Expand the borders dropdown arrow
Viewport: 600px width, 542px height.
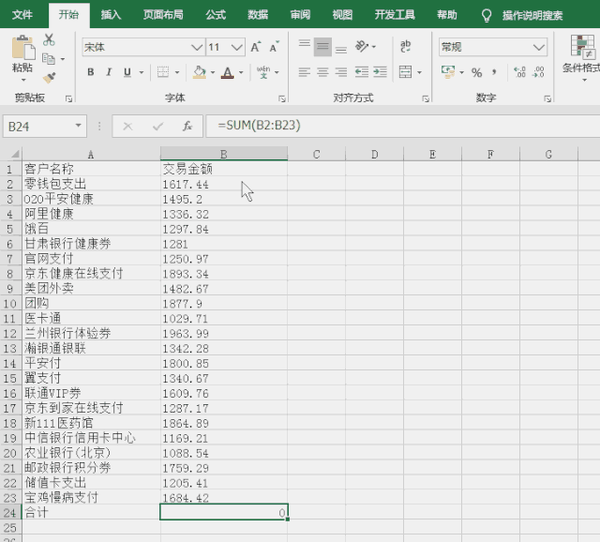point(177,72)
